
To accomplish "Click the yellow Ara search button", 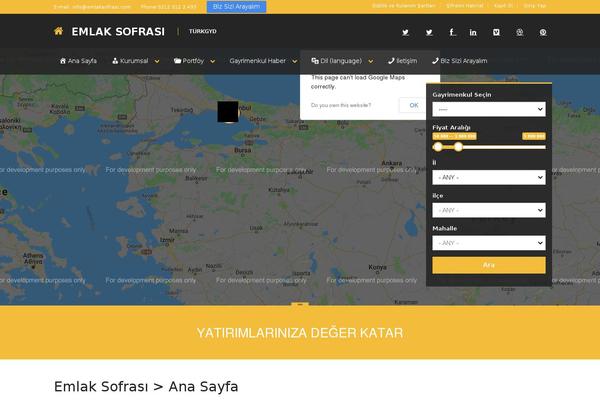I will point(489,265).
